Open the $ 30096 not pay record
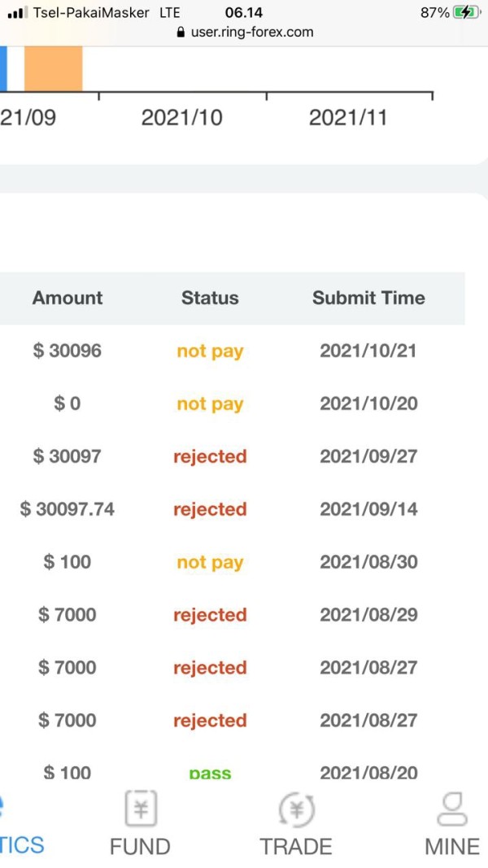The image size is (488, 868). (x=68, y=351)
